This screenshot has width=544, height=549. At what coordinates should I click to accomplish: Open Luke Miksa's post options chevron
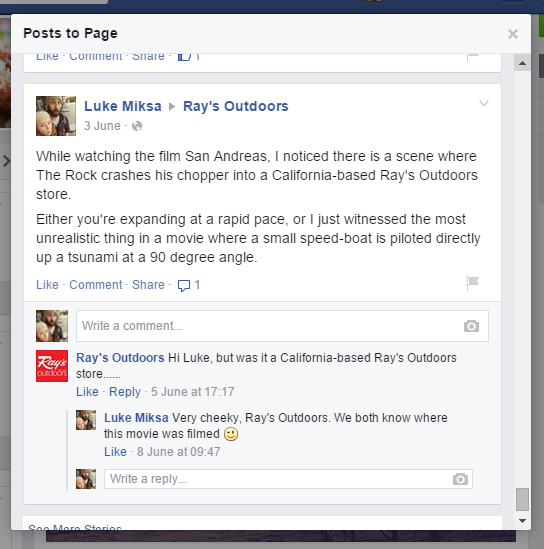pyautogui.click(x=484, y=103)
